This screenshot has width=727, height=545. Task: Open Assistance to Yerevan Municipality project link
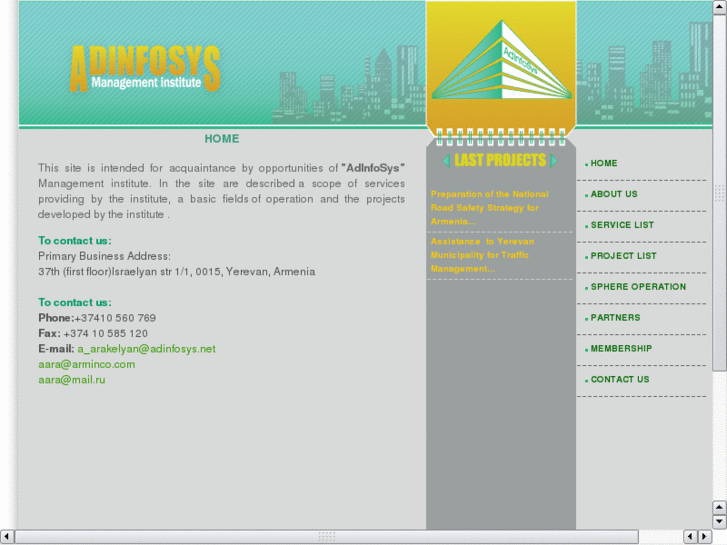[482, 255]
